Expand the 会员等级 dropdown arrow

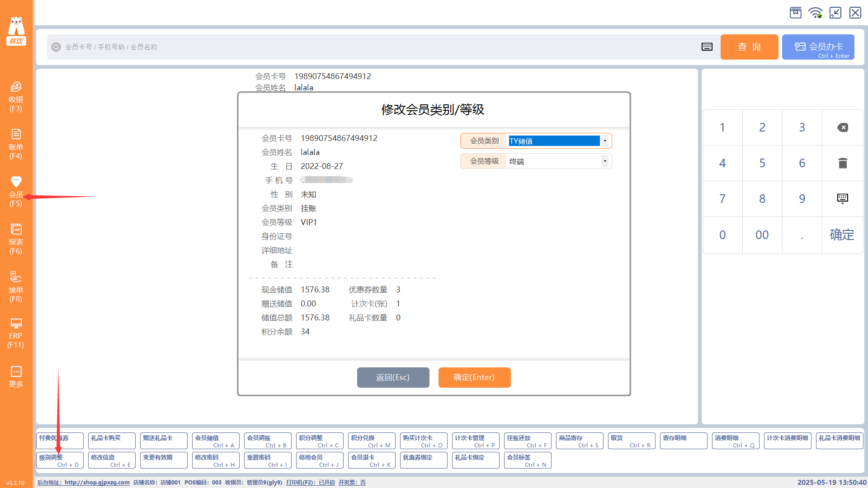[x=605, y=161]
